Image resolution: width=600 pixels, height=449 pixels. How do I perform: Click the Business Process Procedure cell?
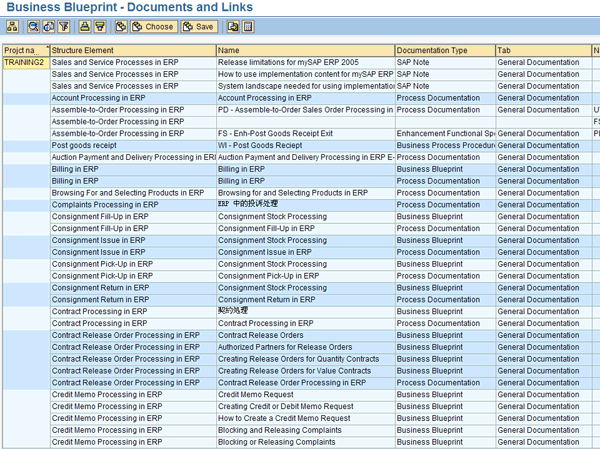click(x=444, y=145)
